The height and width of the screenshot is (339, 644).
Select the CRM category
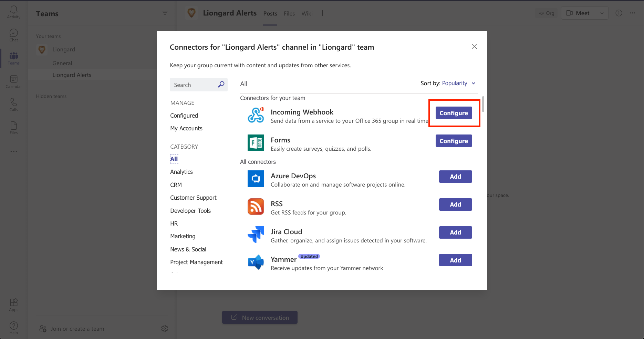pyautogui.click(x=176, y=185)
